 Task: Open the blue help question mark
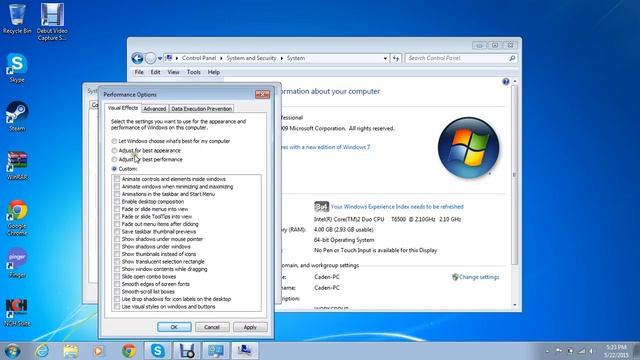pyautogui.click(x=506, y=82)
